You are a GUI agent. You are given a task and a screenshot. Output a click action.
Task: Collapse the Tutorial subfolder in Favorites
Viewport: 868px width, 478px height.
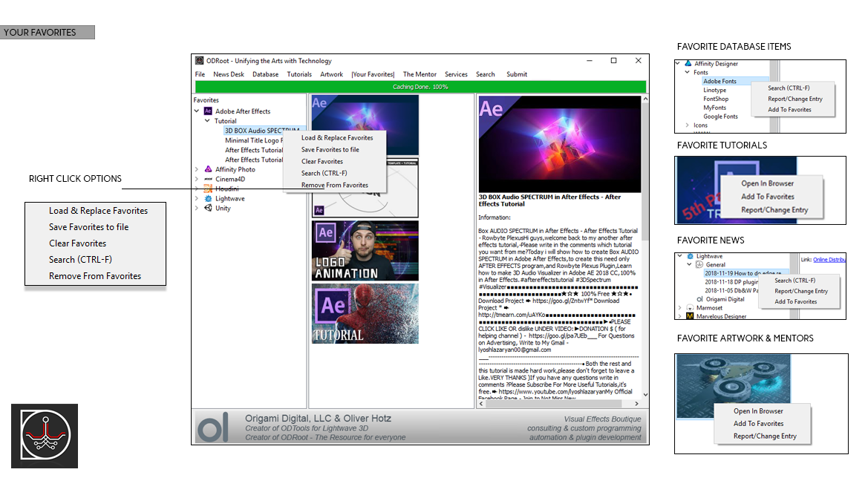point(207,121)
